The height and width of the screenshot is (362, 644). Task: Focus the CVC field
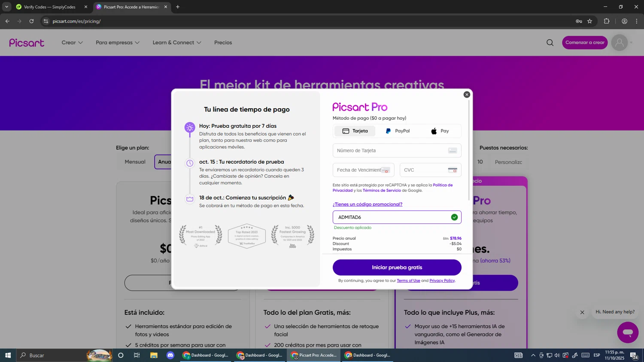tap(430, 170)
